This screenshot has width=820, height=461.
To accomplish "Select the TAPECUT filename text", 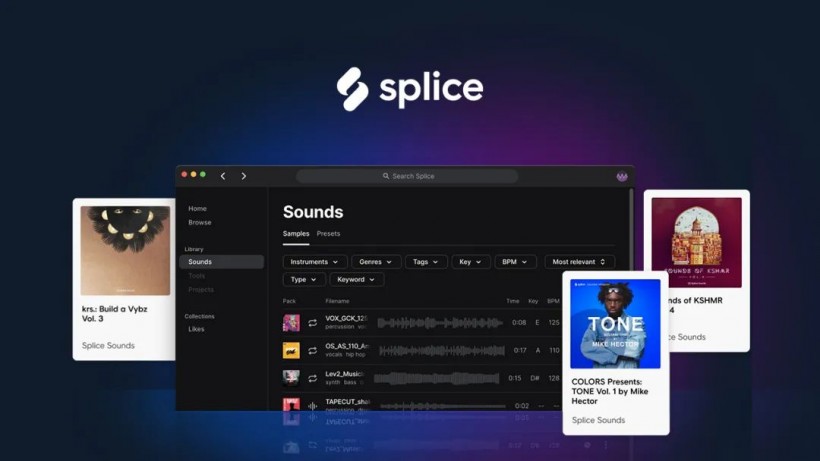I will point(348,401).
